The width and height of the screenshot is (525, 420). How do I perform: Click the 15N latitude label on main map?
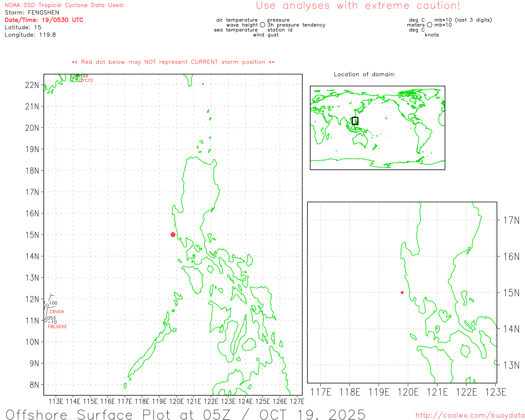tap(32, 235)
